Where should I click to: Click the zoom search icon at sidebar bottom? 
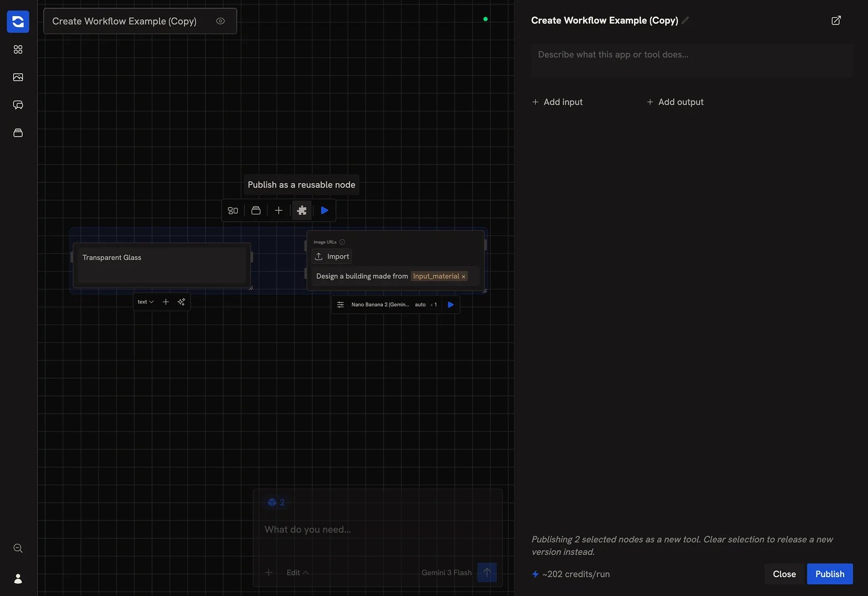point(18,548)
